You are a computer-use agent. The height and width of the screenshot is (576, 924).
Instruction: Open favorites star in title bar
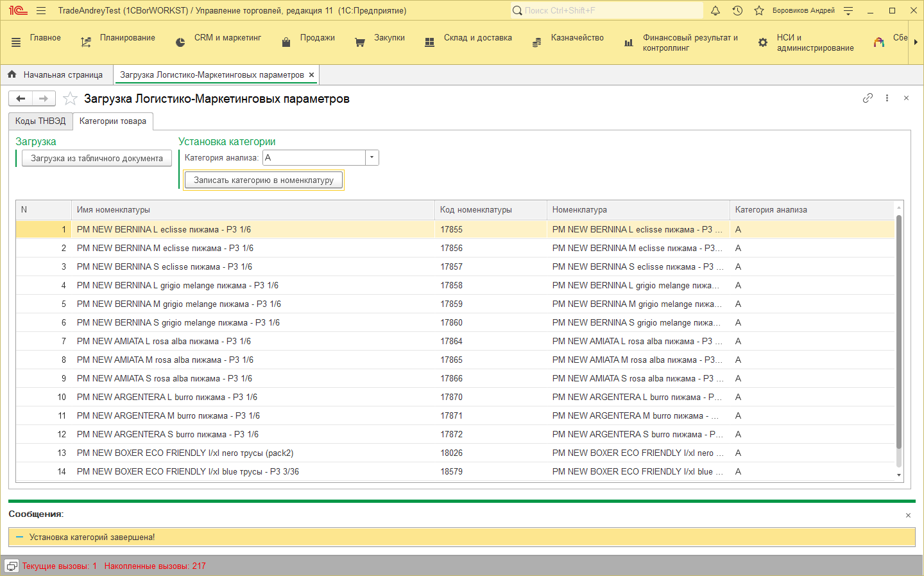click(759, 10)
